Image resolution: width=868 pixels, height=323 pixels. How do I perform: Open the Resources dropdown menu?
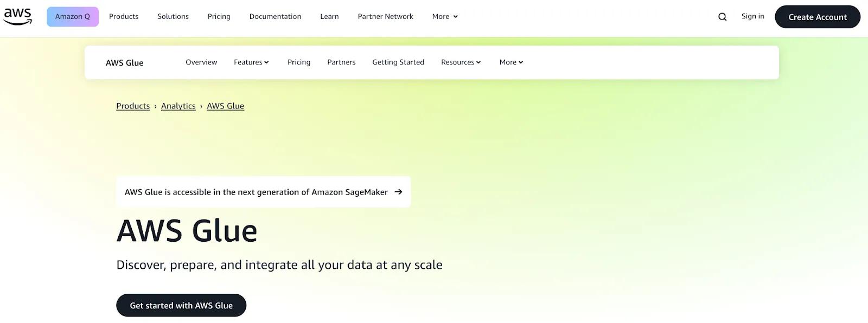click(461, 62)
